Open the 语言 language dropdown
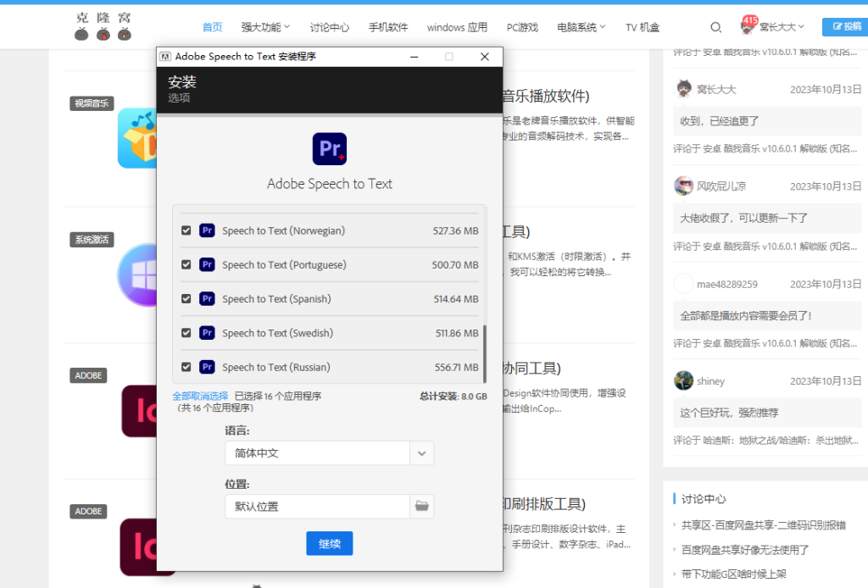868x588 pixels. [x=330, y=453]
